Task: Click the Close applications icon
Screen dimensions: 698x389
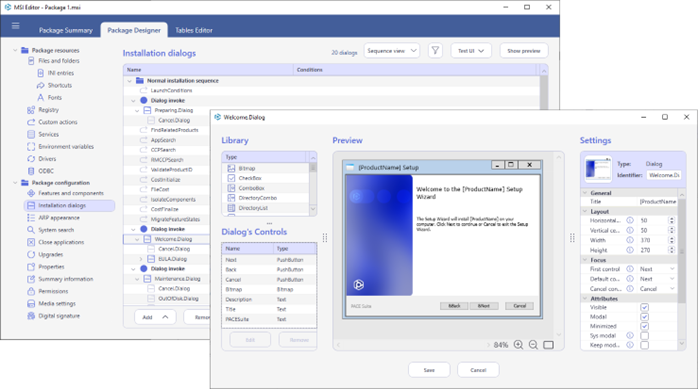Action: pos(31,242)
